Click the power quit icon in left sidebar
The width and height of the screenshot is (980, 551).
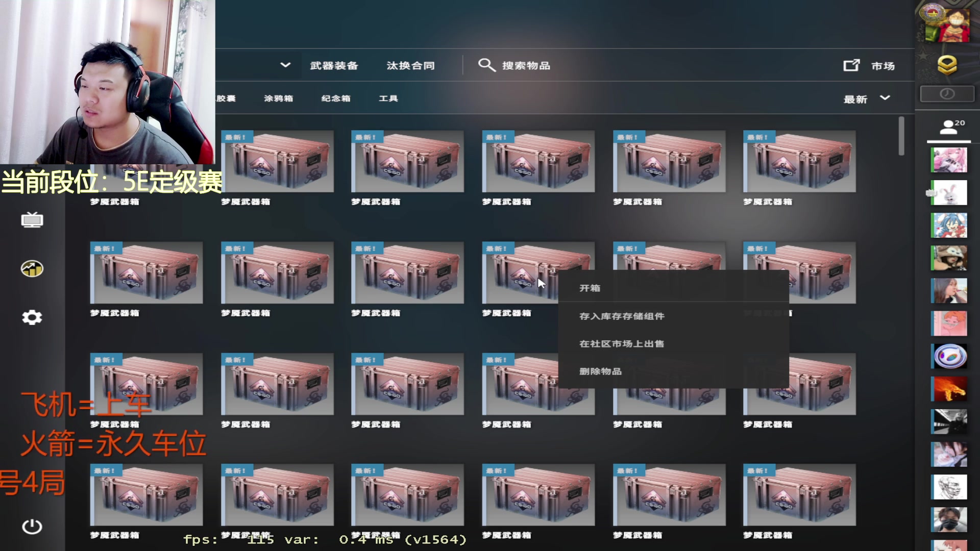click(x=32, y=527)
